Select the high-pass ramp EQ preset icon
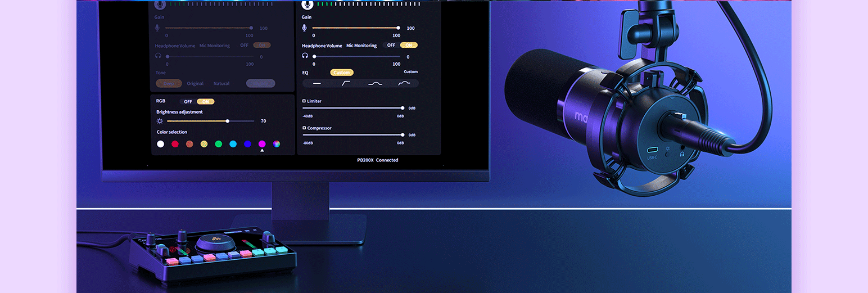Image resolution: width=868 pixels, height=293 pixels. click(x=346, y=83)
